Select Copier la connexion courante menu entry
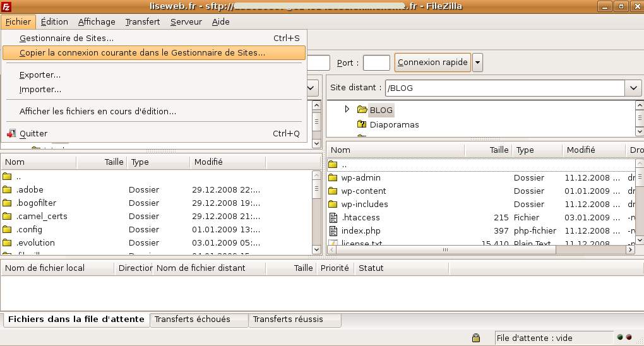The image size is (644, 346). (x=142, y=53)
